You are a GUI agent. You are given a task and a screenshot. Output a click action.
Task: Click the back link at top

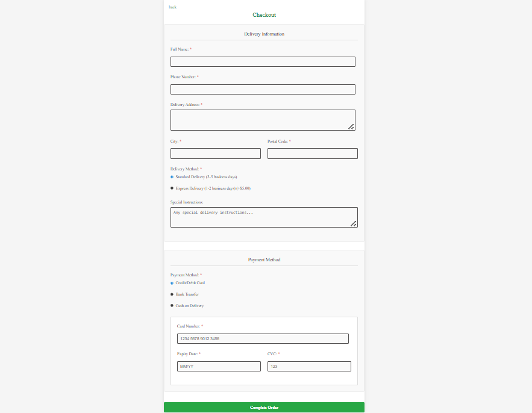coord(173,7)
